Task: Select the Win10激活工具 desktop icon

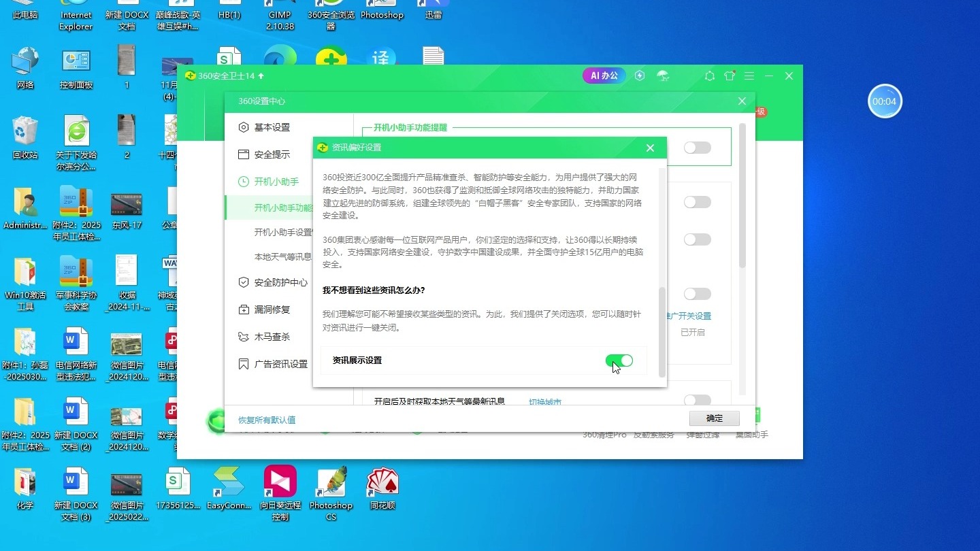Action: 25,284
